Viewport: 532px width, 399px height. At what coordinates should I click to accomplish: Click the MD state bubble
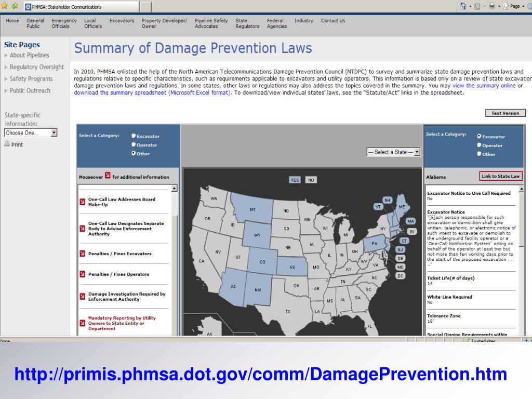point(401,267)
